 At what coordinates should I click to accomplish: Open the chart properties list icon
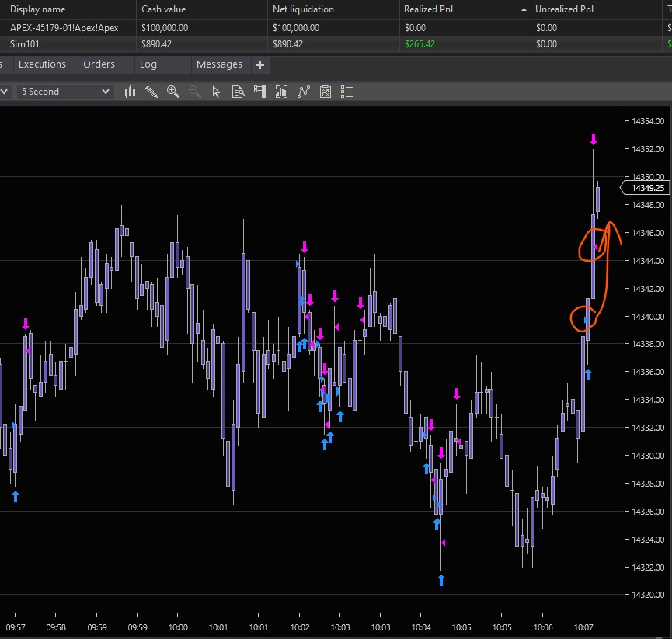[347, 92]
